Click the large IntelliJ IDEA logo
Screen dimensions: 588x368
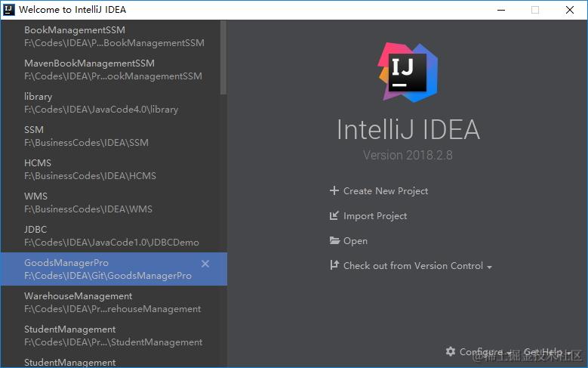[408, 72]
